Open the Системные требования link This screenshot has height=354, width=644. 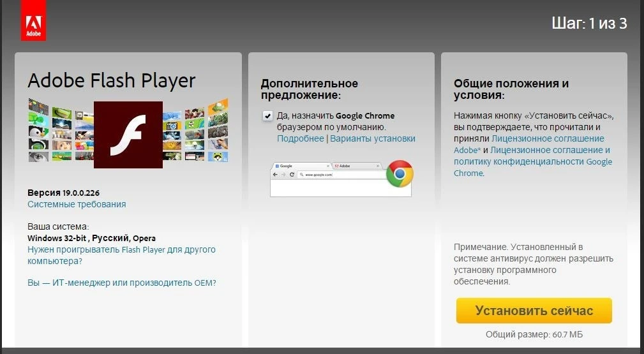point(77,204)
